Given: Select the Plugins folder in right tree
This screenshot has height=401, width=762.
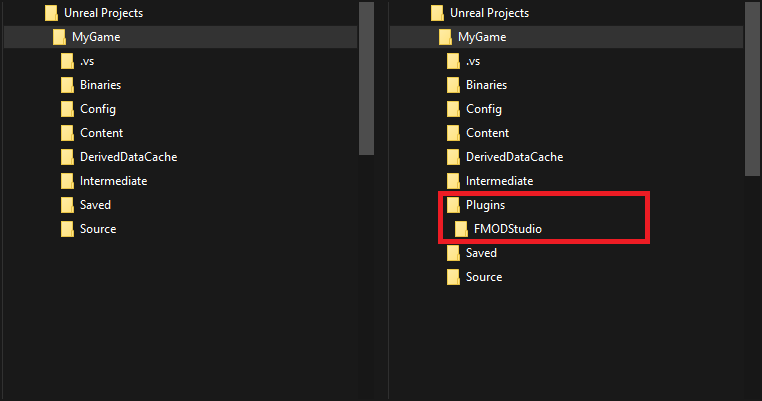Looking at the screenshot, I should pos(485,205).
